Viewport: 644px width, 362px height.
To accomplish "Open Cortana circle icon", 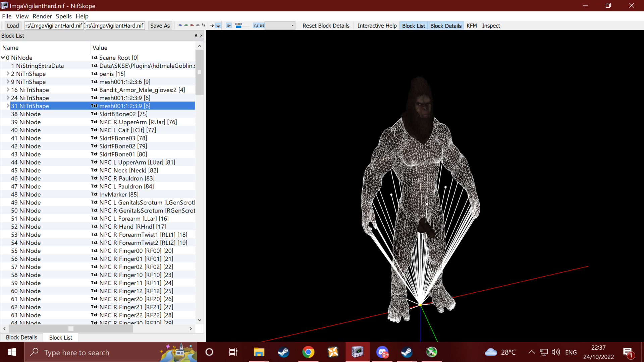I will coord(209,352).
